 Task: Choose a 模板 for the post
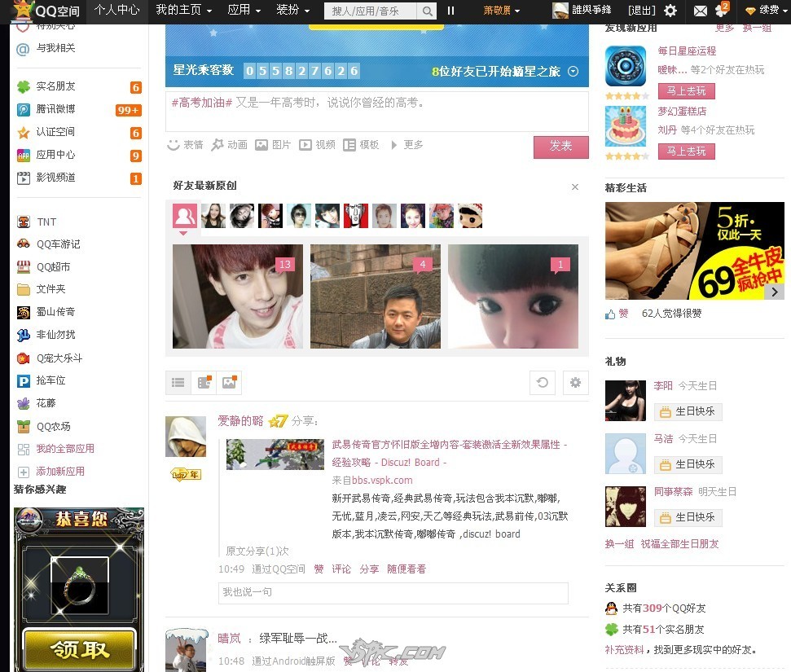(361, 145)
